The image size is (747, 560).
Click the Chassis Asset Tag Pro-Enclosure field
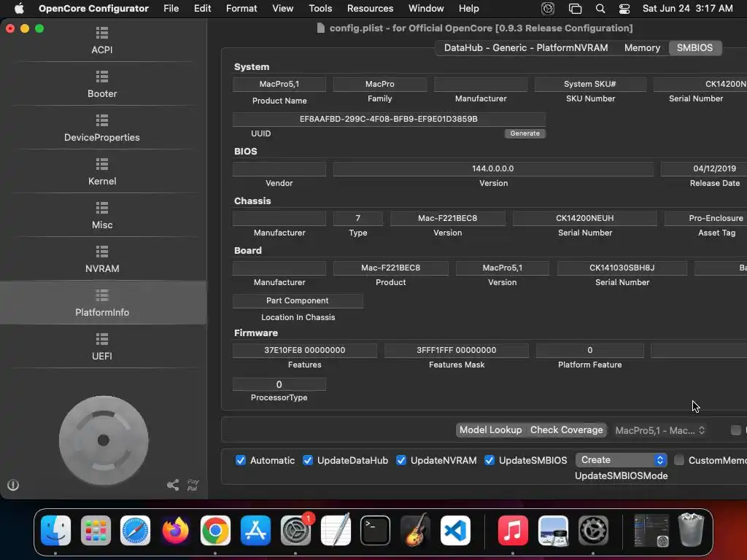point(706,218)
